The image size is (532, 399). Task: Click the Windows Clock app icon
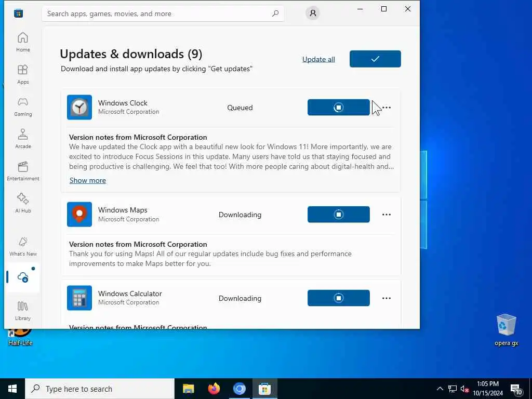tap(79, 107)
